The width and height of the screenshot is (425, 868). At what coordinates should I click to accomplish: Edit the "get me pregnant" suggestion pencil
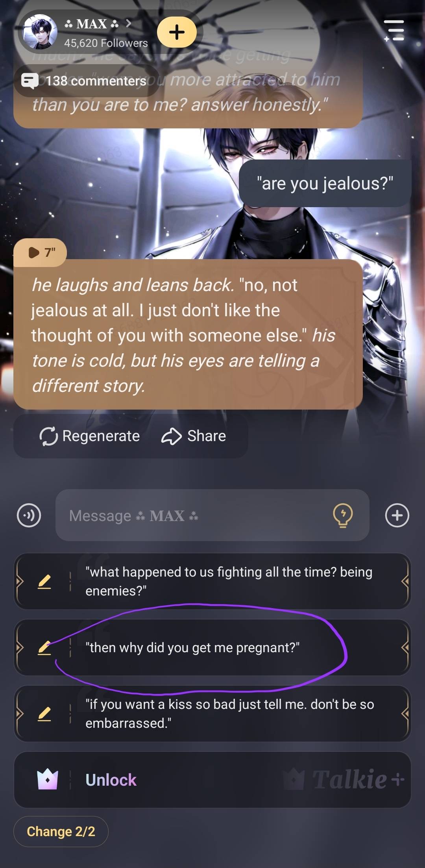[44, 647]
